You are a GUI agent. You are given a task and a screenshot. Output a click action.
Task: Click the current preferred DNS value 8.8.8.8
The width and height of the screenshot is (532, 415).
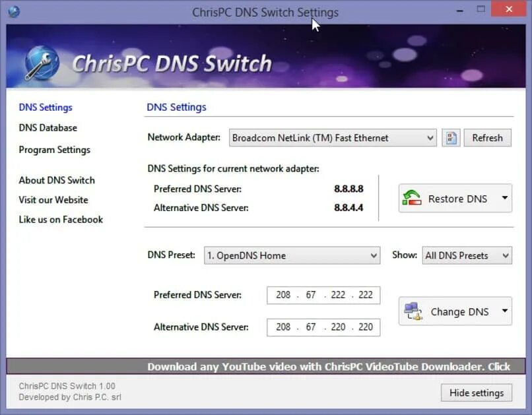tap(349, 189)
